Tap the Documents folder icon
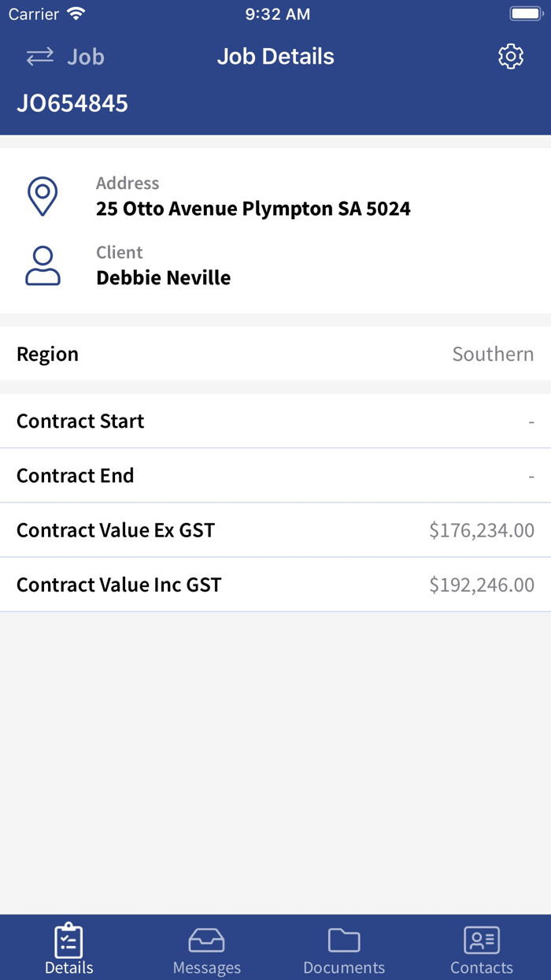 344,940
